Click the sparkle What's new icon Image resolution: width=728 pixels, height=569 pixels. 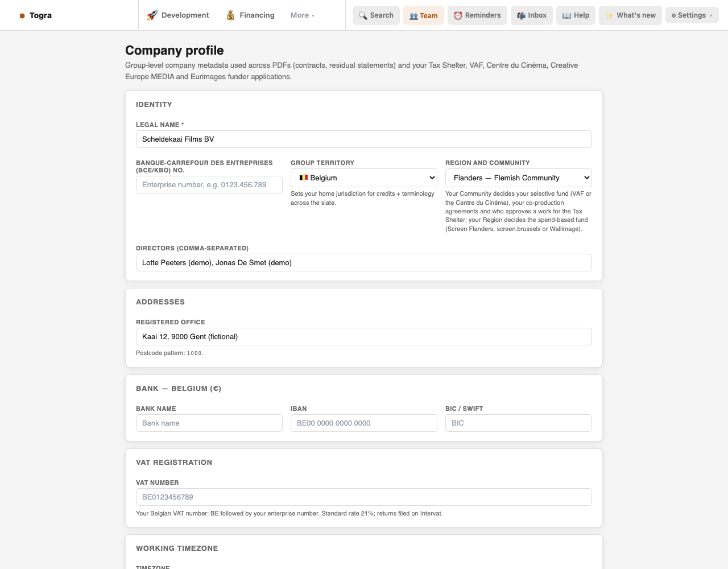tap(609, 15)
